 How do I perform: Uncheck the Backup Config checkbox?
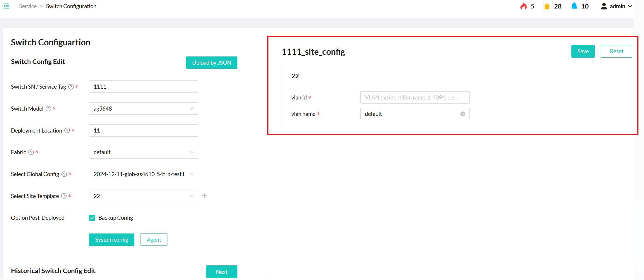coord(92,218)
